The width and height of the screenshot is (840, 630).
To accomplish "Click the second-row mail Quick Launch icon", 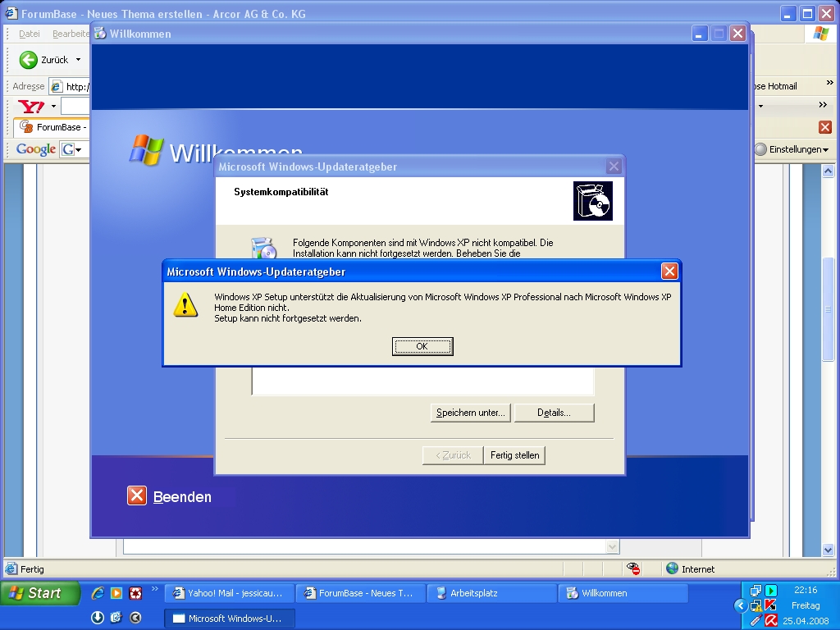I will [x=116, y=618].
